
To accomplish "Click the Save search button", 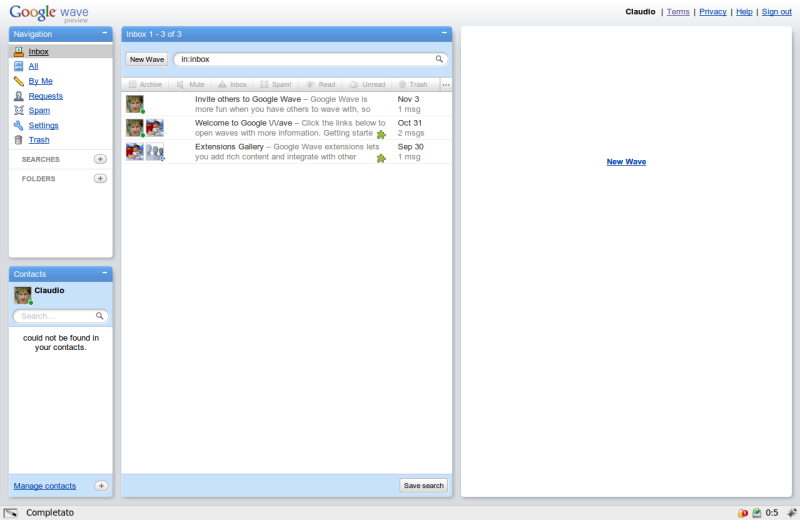I will [423, 486].
